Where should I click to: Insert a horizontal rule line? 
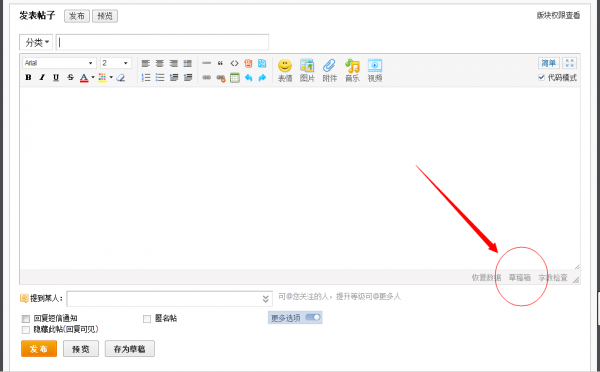point(206,63)
